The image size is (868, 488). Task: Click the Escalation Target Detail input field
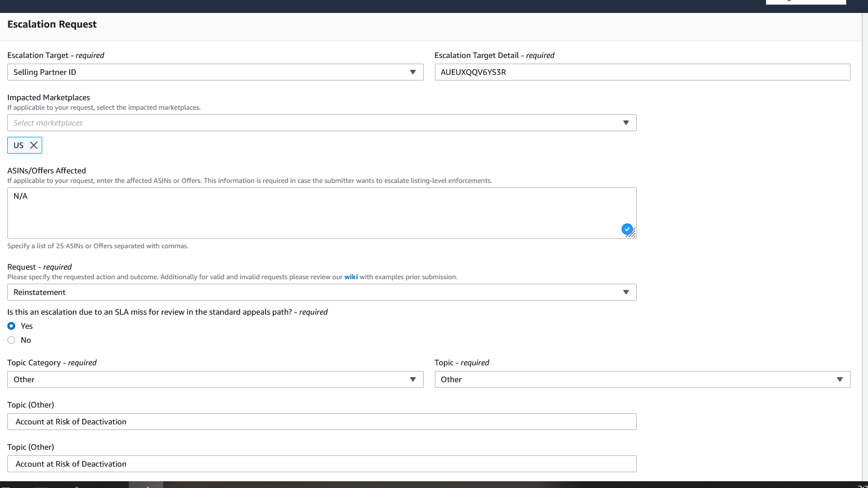pyautogui.click(x=642, y=72)
